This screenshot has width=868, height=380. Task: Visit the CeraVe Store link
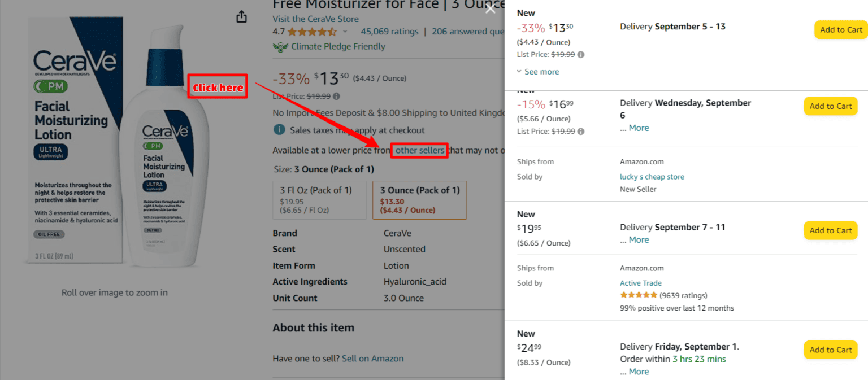tap(315, 19)
